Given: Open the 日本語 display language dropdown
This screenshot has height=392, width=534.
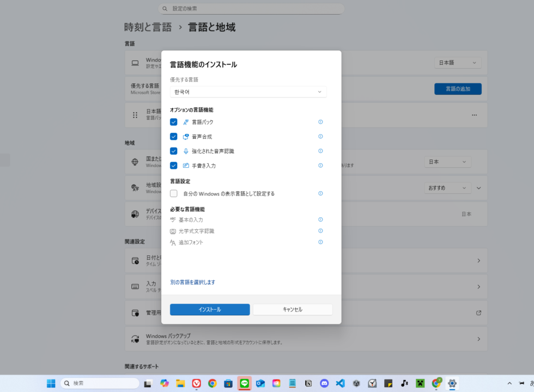Looking at the screenshot, I should coord(458,62).
